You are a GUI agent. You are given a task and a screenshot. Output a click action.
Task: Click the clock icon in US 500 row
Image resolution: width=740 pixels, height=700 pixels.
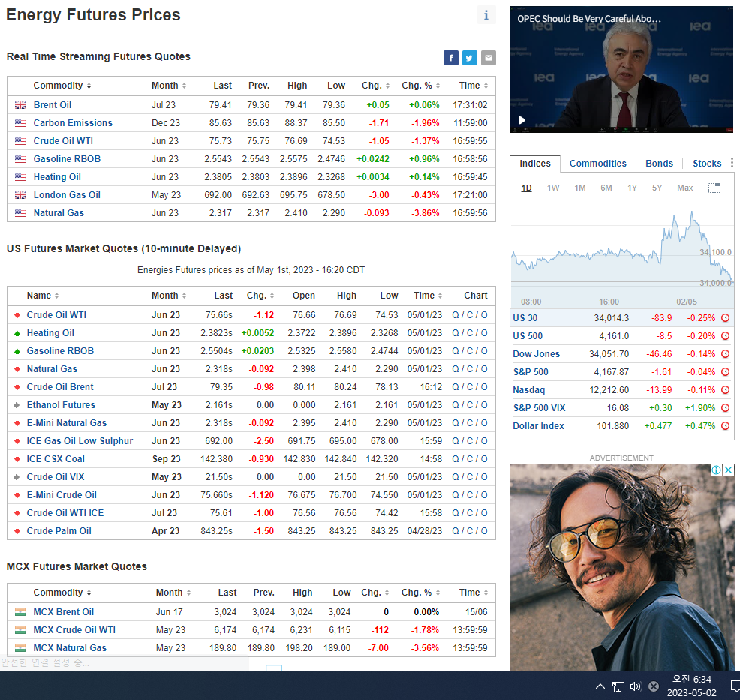726,336
